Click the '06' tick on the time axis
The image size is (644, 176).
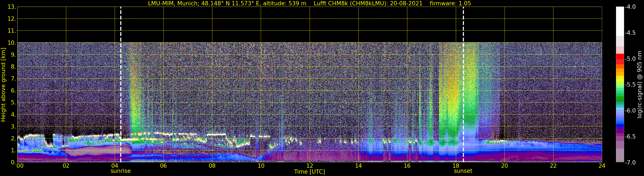pos(163,166)
